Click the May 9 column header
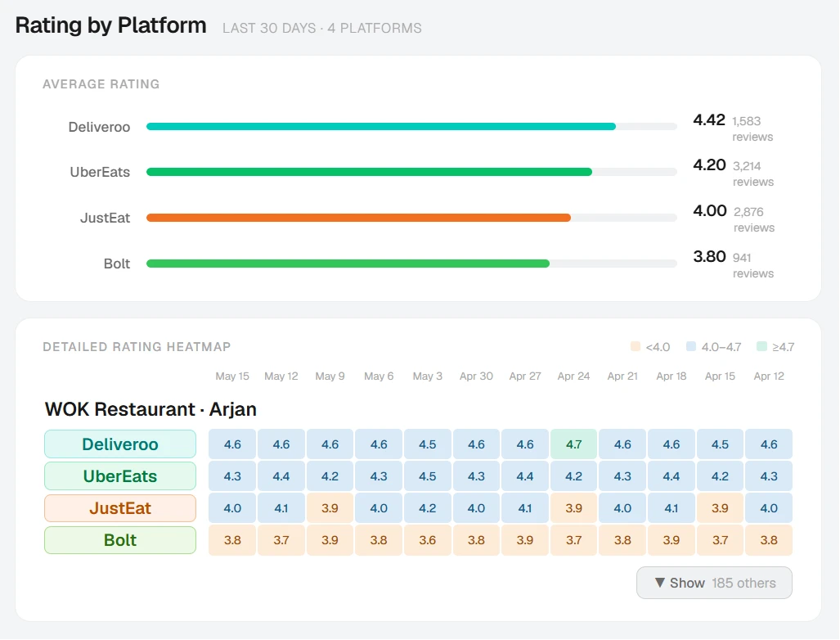The width and height of the screenshot is (840, 640). click(x=330, y=376)
